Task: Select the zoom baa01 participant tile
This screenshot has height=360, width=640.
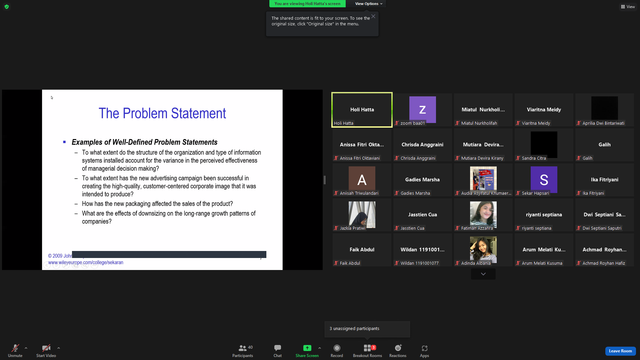Action: [x=422, y=110]
